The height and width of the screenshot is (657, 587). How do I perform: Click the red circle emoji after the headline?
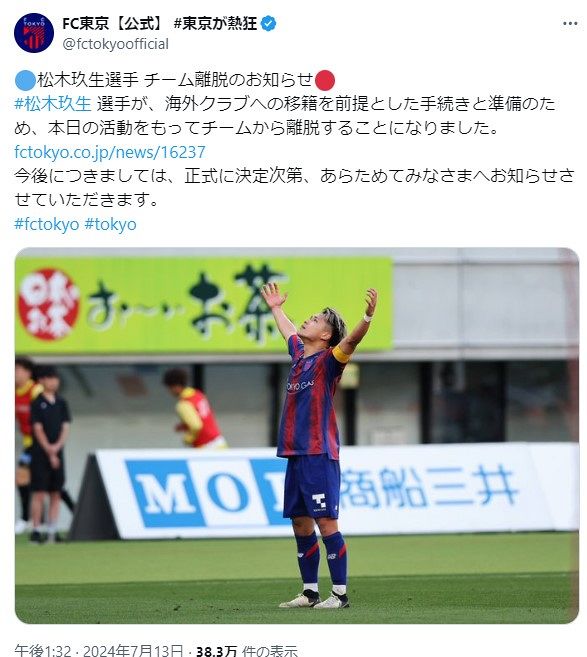coord(325,80)
